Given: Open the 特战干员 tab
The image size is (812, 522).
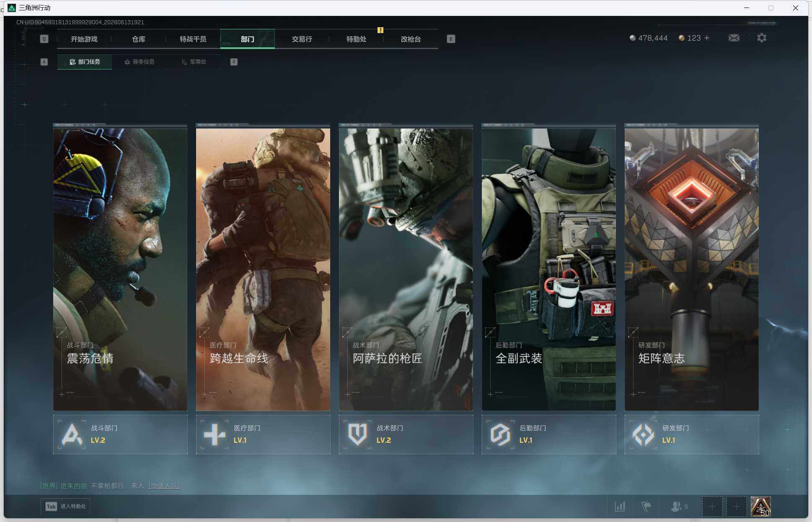Looking at the screenshot, I should click(193, 39).
